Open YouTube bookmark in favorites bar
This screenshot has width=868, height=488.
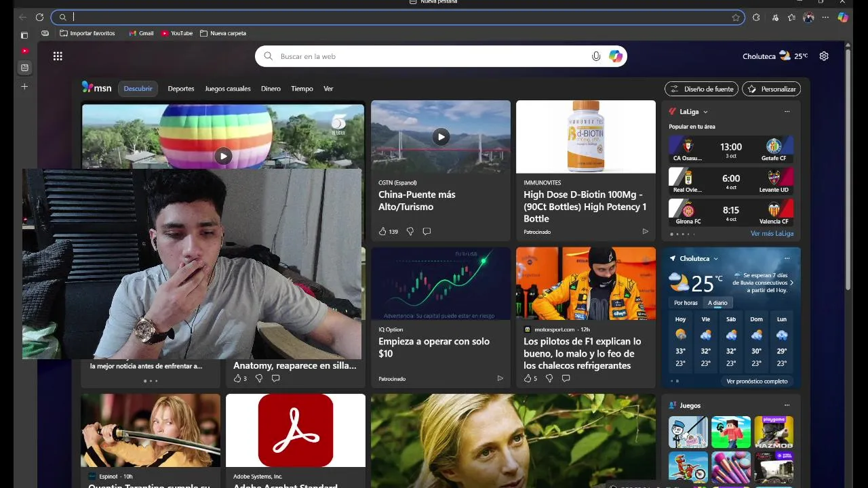tap(177, 33)
